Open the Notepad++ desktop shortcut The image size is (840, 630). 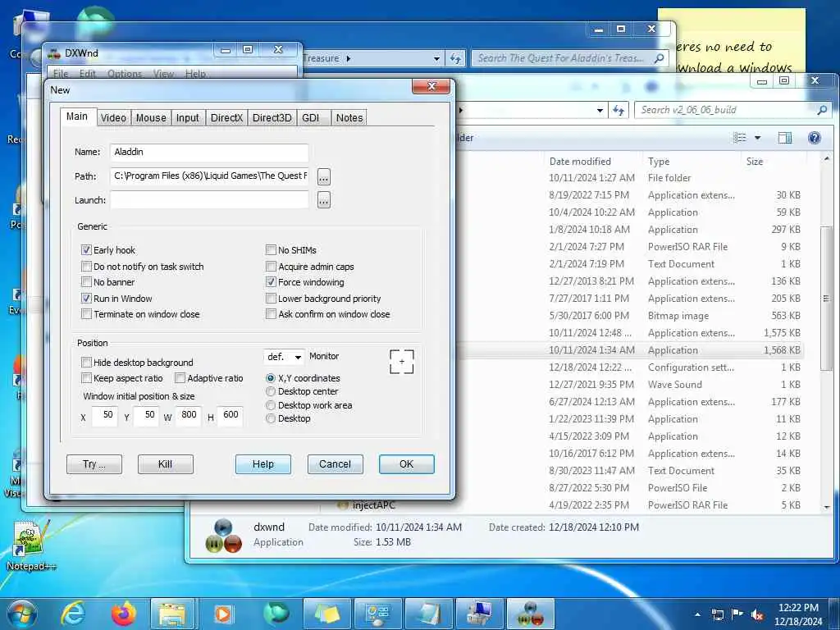pos(30,546)
